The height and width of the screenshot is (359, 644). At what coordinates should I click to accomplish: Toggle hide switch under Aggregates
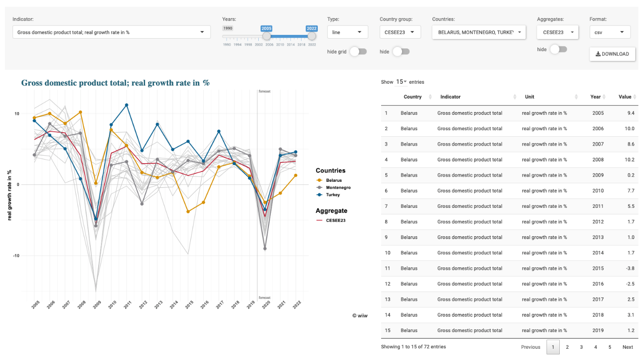[558, 49]
